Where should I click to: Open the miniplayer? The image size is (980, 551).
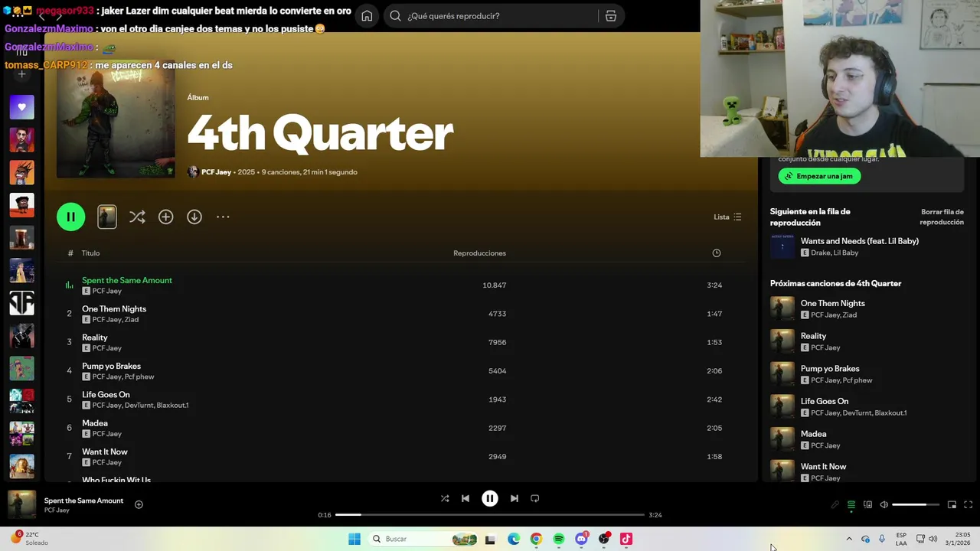(x=952, y=505)
